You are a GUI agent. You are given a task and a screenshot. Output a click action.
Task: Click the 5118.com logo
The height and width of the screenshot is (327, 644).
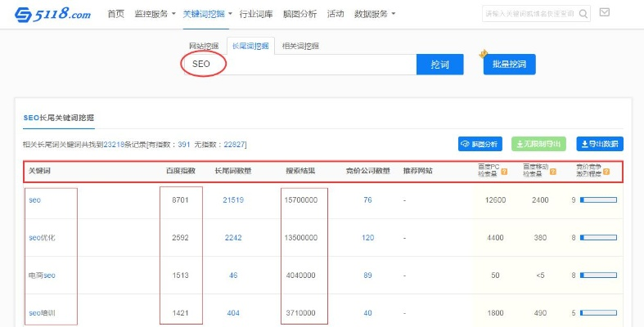pyautogui.click(x=52, y=15)
